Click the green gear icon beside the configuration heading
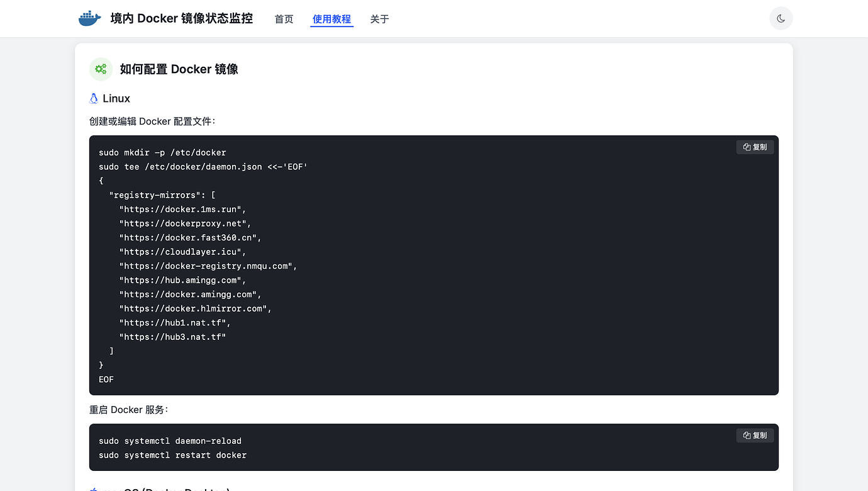 click(x=101, y=69)
